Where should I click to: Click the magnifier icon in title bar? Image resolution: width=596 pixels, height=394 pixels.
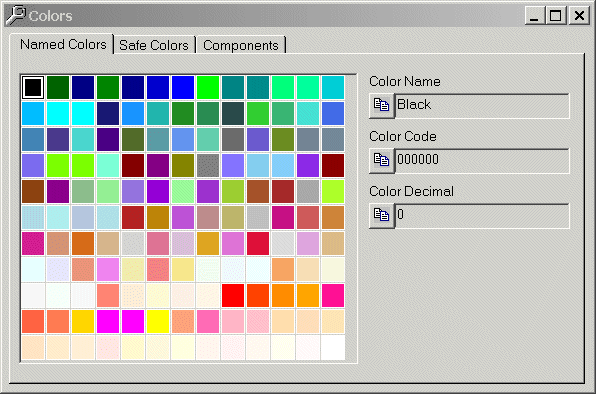tap(16, 16)
